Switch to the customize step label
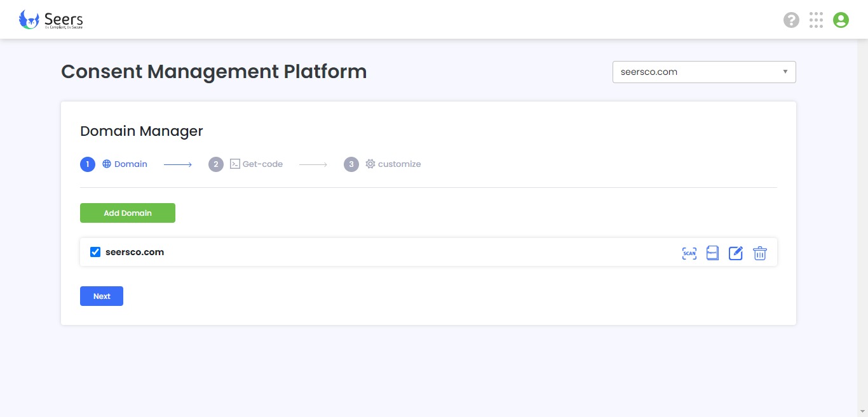868x417 pixels. click(399, 164)
